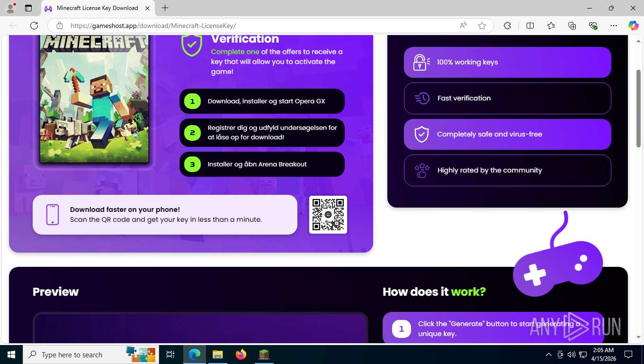Open Browser essentials heart icon
Image resolution: width=644 pixels, height=364 pixels.
click(593, 26)
